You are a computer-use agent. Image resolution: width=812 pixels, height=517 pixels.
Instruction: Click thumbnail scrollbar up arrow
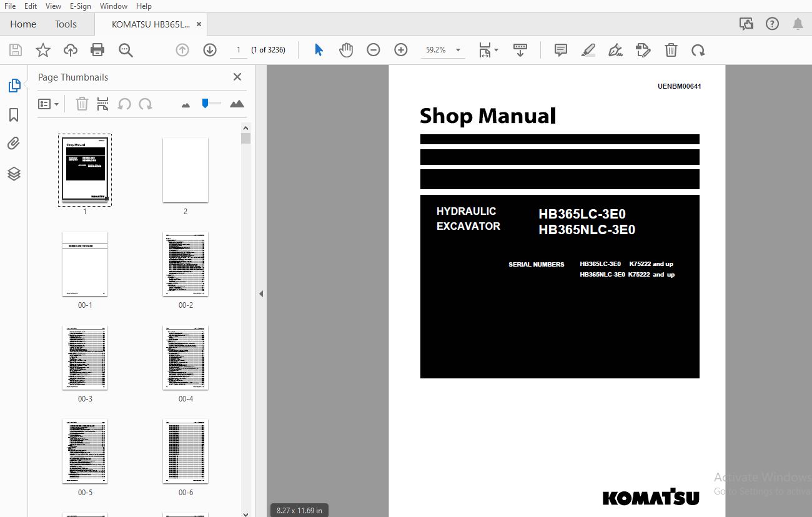point(245,127)
